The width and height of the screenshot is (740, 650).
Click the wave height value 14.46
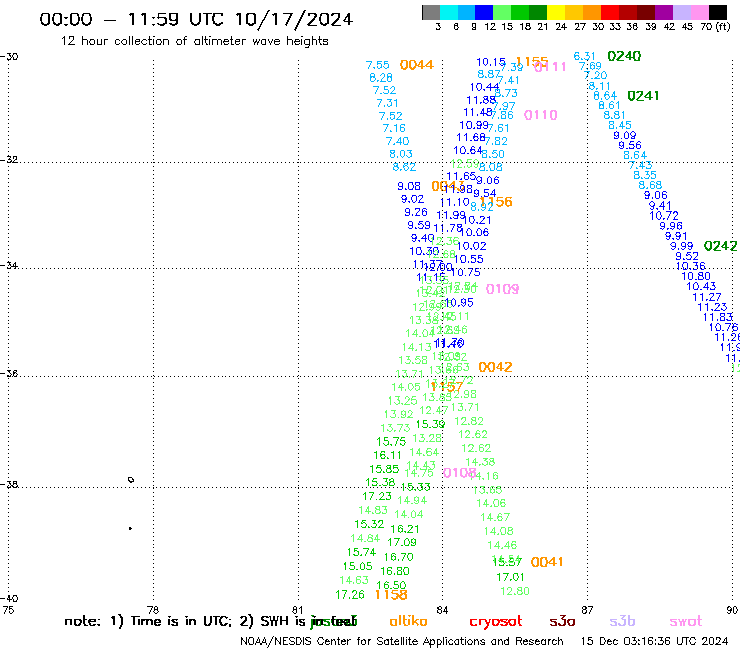click(x=502, y=546)
